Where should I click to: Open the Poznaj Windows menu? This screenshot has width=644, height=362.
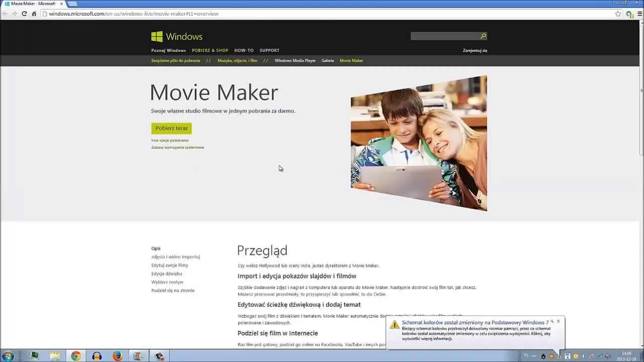click(x=169, y=50)
